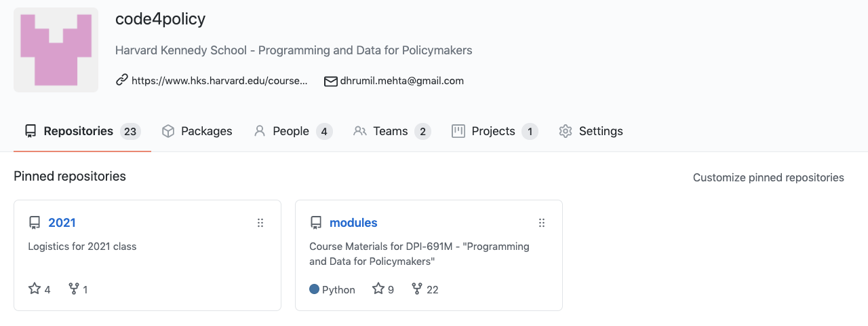The height and width of the screenshot is (326, 868).
Task: Click the project board icon in Projects tab
Action: coord(458,131)
